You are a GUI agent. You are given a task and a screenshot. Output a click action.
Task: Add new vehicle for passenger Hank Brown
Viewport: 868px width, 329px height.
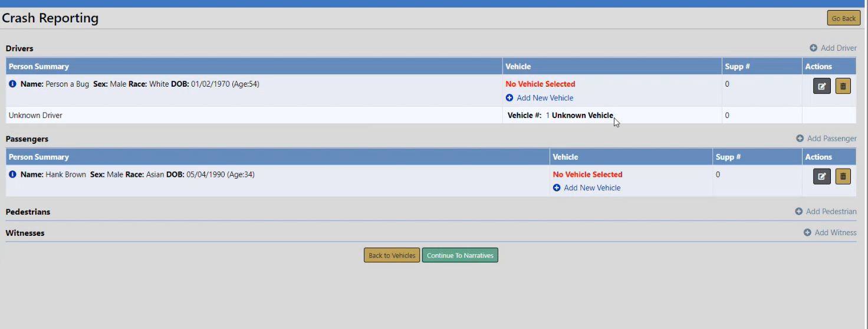pyautogui.click(x=591, y=188)
